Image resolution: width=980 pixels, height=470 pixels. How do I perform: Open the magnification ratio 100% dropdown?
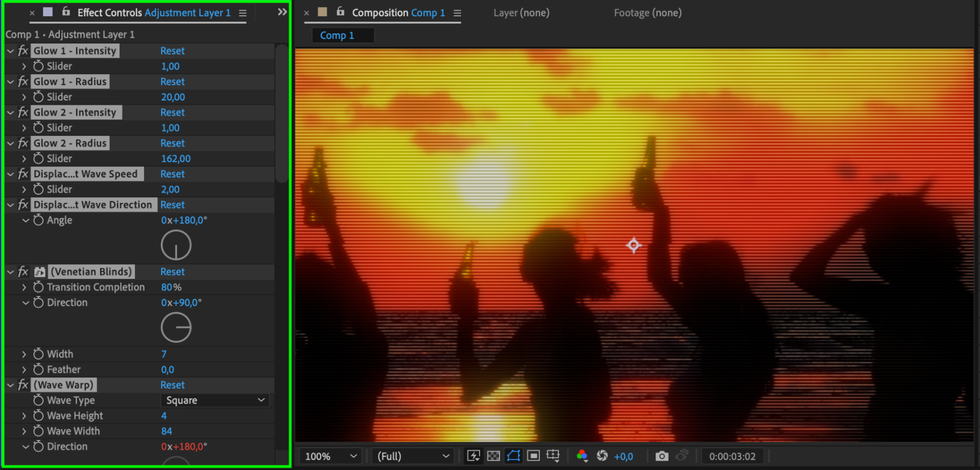[330, 456]
